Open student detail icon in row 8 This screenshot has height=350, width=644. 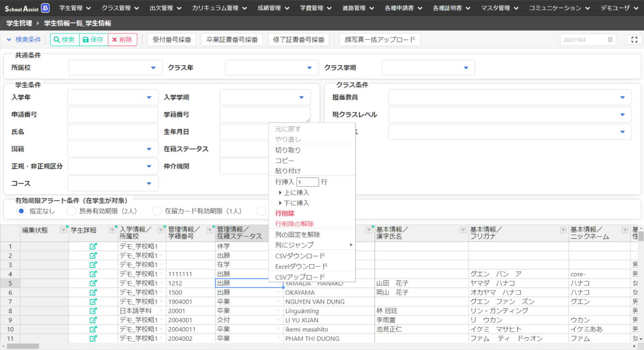point(93,311)
